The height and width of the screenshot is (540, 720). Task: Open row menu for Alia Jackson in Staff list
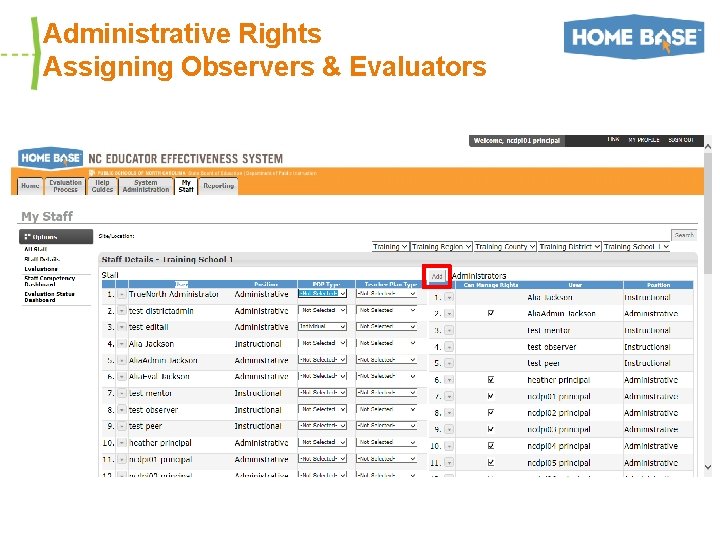pyautogui.click(x=122, y=343)
